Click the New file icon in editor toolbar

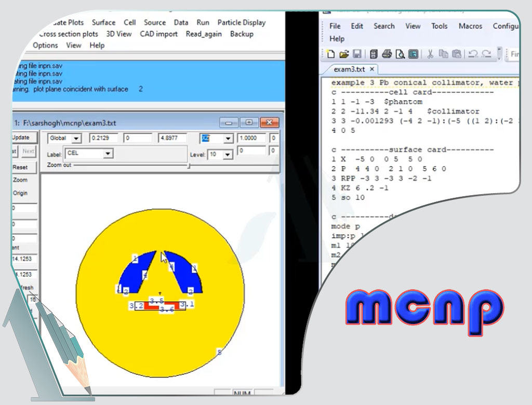331,53
